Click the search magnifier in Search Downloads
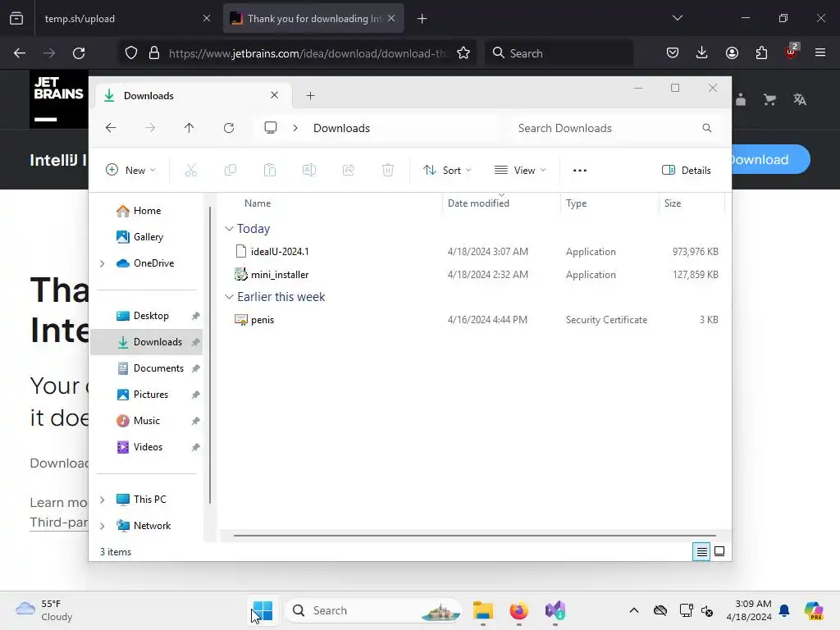 tap(707, 128)
